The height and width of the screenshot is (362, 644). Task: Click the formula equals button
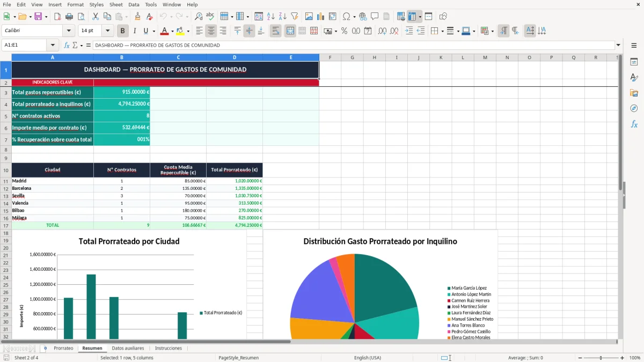[89, 46]
